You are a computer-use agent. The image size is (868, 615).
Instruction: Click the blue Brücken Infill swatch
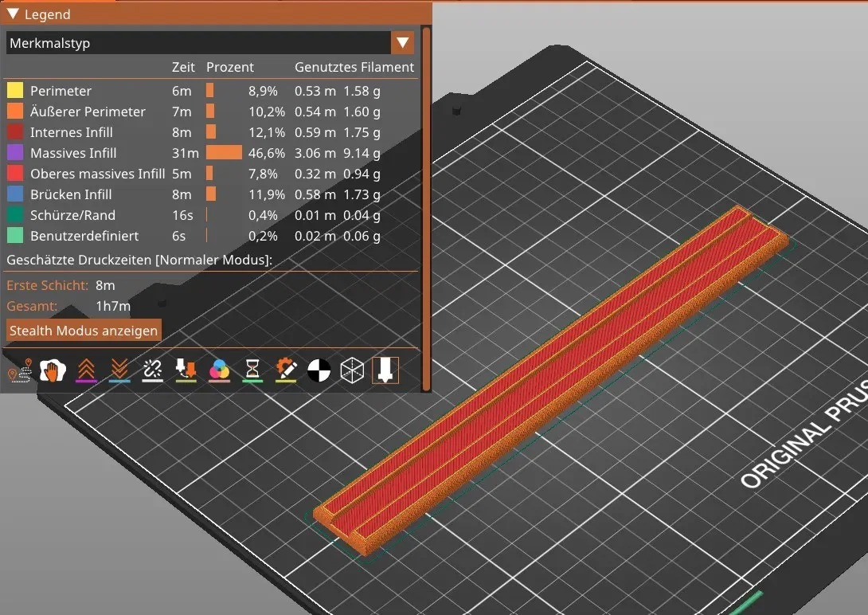point(15,194)
